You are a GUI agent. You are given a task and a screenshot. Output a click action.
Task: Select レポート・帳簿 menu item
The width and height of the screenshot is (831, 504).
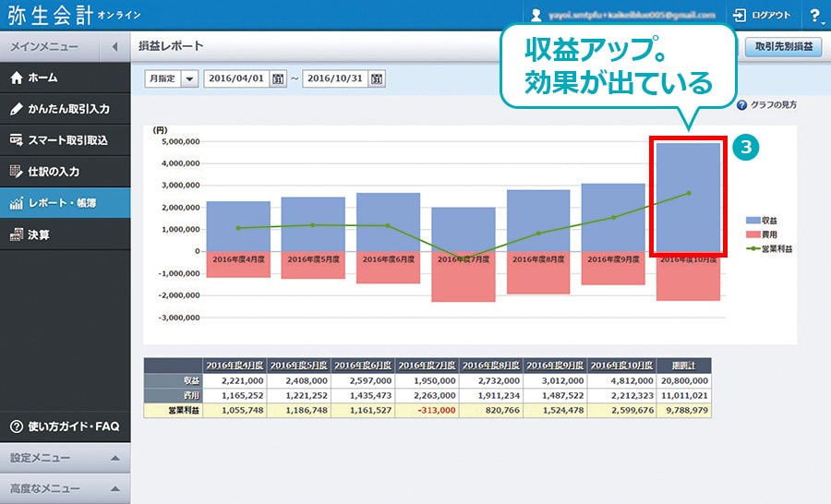point(66,202)
